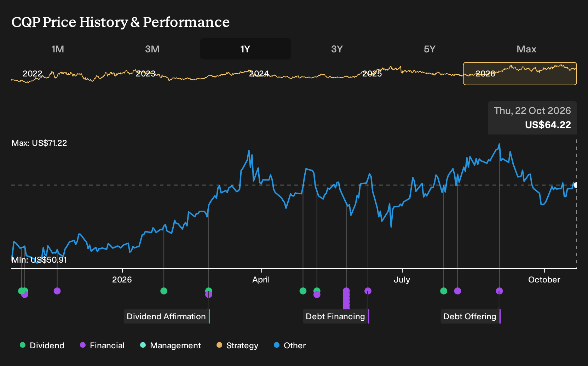Click purple financial marker above Debt Offering

coord(499,291)
